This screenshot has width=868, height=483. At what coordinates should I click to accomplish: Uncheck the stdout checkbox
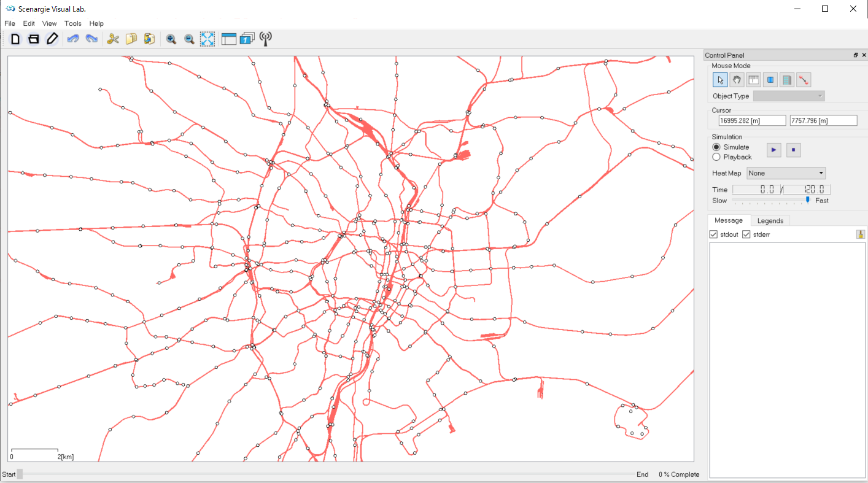[x=713, y=234]
